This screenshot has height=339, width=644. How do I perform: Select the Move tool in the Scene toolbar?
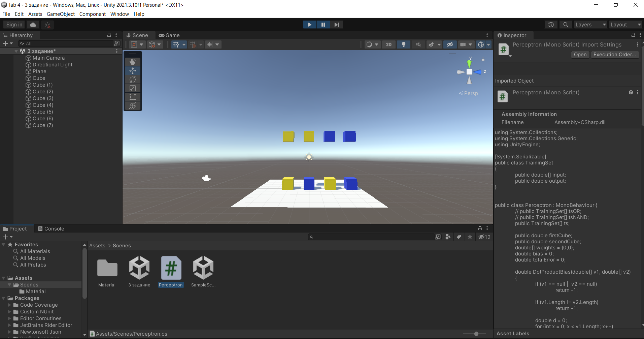(132, 70)
